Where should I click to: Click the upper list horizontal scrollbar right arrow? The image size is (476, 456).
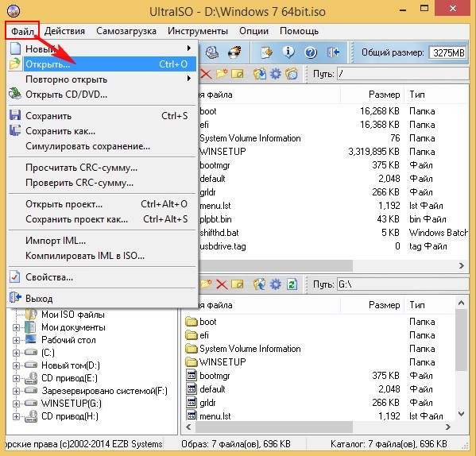click(x=462, y=266)
